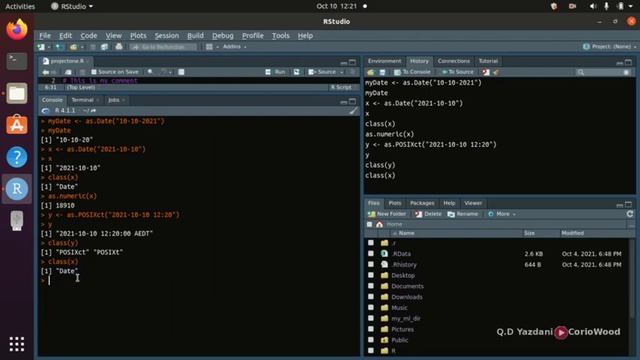Open the Project (None) dropdown
640x360 pixels.
(x=610, y=47)
